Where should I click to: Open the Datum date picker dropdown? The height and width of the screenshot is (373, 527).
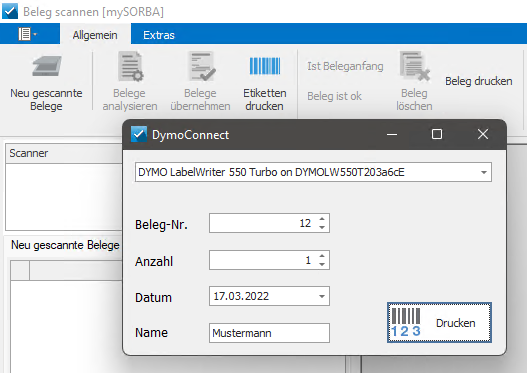coord(322,296)
